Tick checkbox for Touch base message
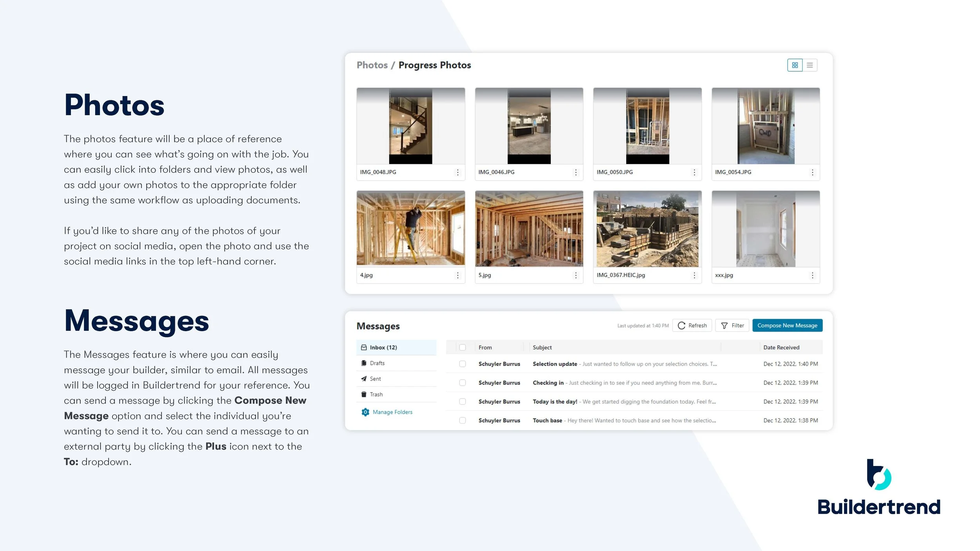The image size is (980, 551). click(462, 420)
